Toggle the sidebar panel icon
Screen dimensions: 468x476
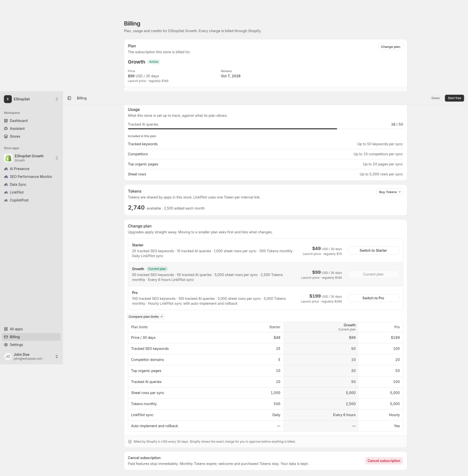(69, 98)
